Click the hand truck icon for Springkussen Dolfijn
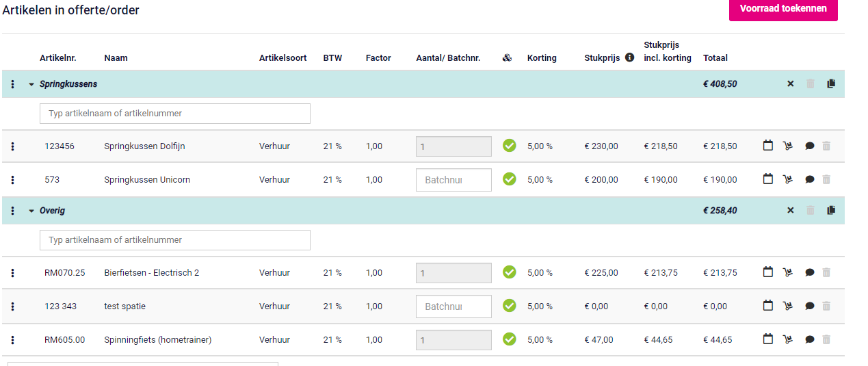Viewport: 868px width, 366px height. pyautogui.click(x=788, y=146)
